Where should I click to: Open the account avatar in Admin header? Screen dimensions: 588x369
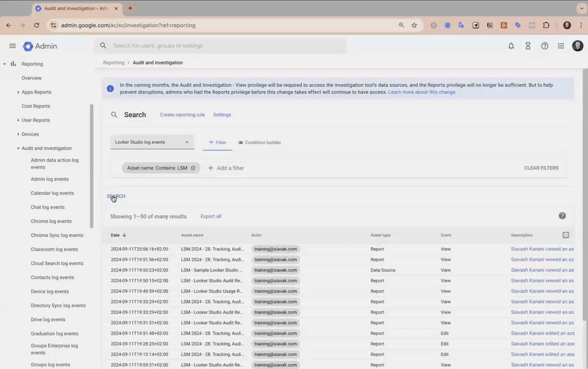click(x=578, y=46)
